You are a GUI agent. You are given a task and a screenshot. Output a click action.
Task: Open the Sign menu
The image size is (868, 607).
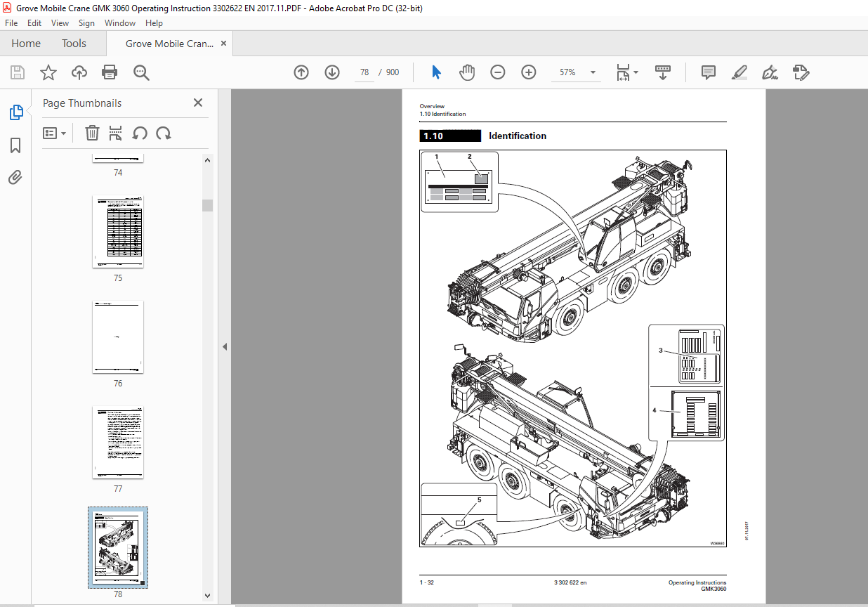[87, 23]
